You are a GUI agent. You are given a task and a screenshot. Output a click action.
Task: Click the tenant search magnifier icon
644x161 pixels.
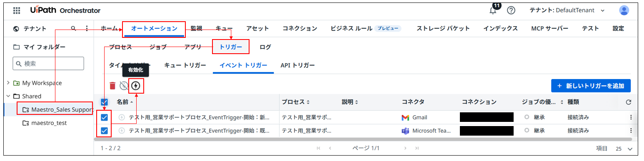(x=74, y=29)
